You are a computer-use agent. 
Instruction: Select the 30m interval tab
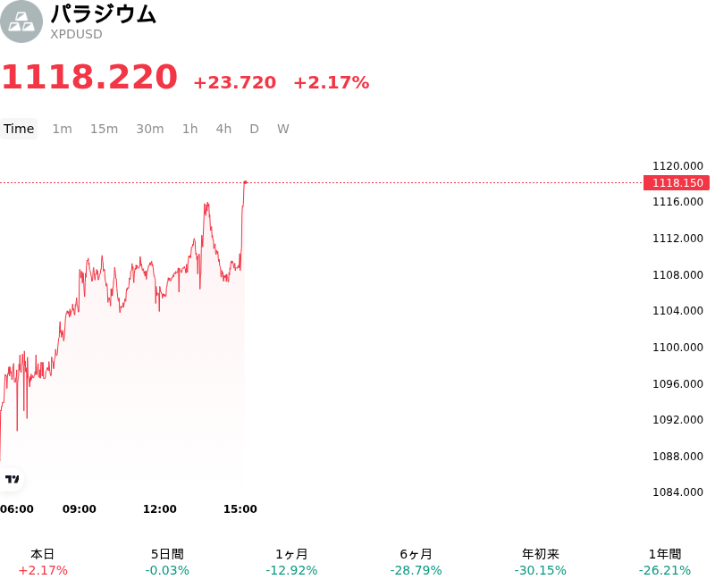pyautogui.click(x=149, y=129)
